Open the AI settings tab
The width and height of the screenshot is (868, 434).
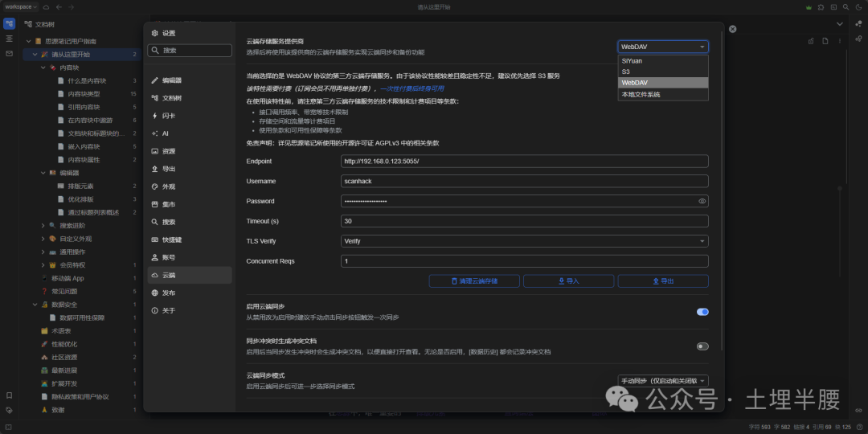(x=190, y=133)
